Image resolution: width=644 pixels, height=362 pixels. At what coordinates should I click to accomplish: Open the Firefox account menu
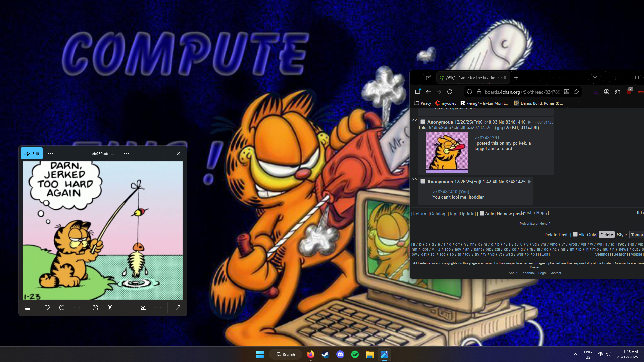tap(607, 92)
